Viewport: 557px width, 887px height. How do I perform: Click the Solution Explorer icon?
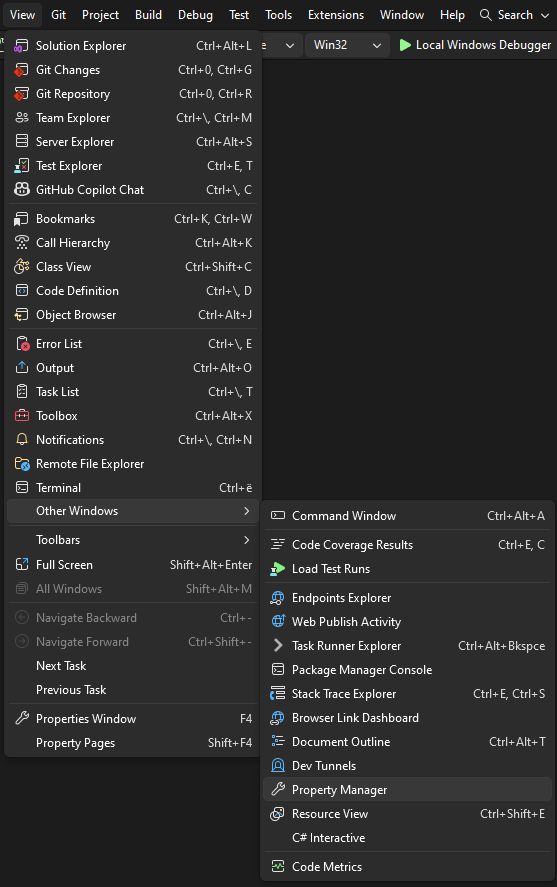pyautogui.click(x=21, y=46)
